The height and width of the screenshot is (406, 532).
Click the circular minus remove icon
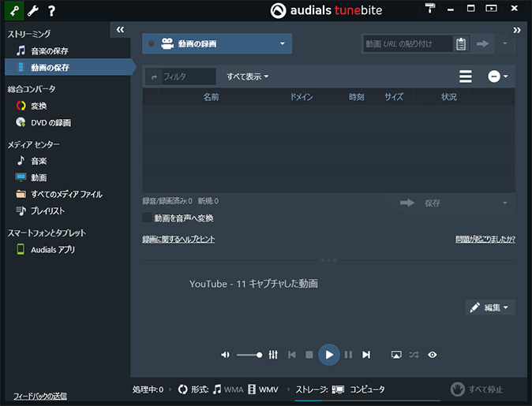(x=493, y=76)
